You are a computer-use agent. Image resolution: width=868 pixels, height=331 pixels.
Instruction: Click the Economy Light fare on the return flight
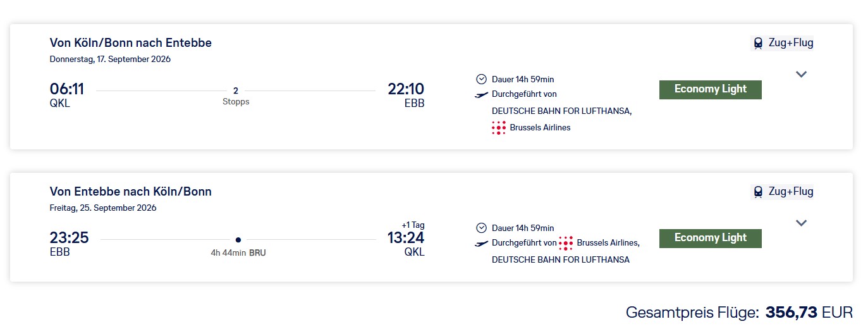710,238
